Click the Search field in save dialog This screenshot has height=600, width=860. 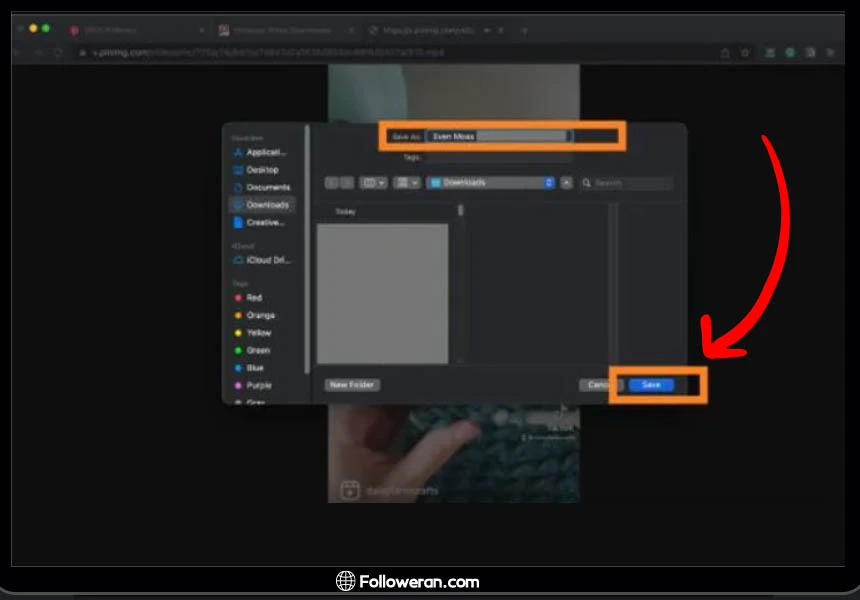631,183
